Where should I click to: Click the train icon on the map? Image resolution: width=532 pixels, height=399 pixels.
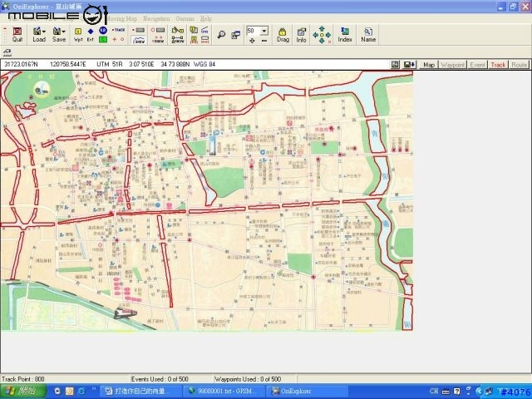click(x=126, y=313)
